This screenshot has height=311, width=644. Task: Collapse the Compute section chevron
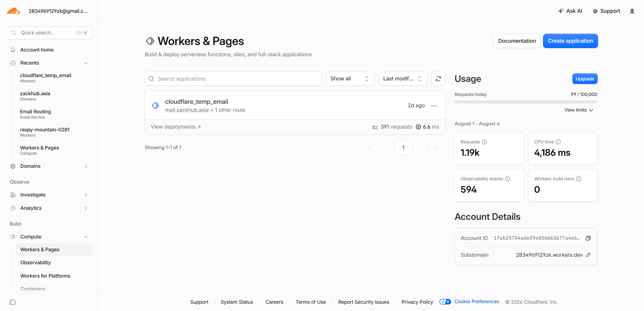click(86, 237)
